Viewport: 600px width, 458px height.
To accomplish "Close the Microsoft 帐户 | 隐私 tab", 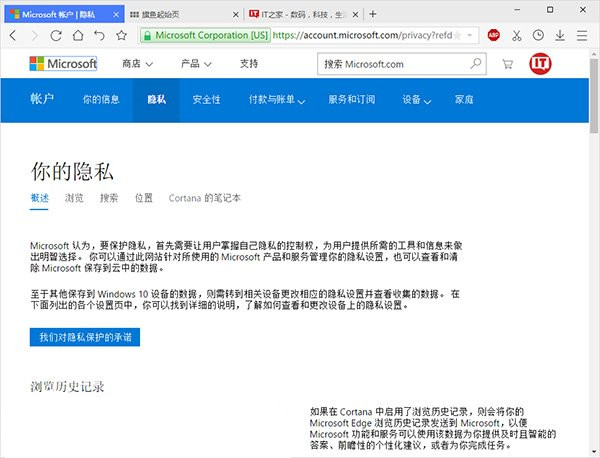I will pos(116,15).
